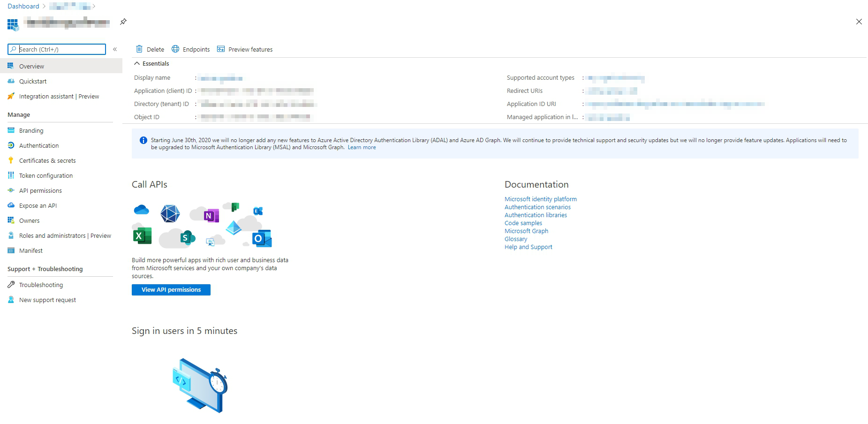Click the pin to dashboard icon

[x=123, y=22]
